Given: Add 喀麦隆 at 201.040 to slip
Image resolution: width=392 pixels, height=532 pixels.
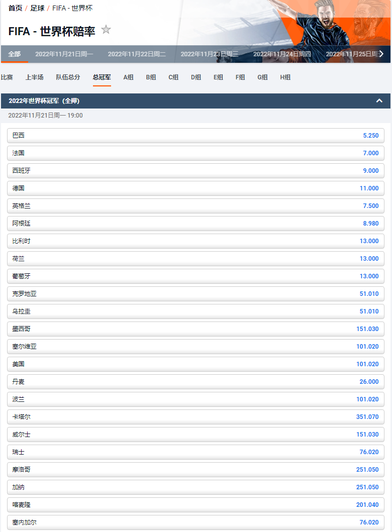Looking at the screenshot, I should tap(195, 505).
